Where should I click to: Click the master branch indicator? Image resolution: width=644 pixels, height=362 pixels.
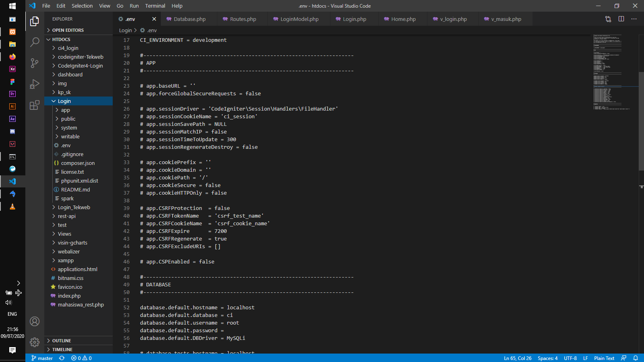pos(42,358)
